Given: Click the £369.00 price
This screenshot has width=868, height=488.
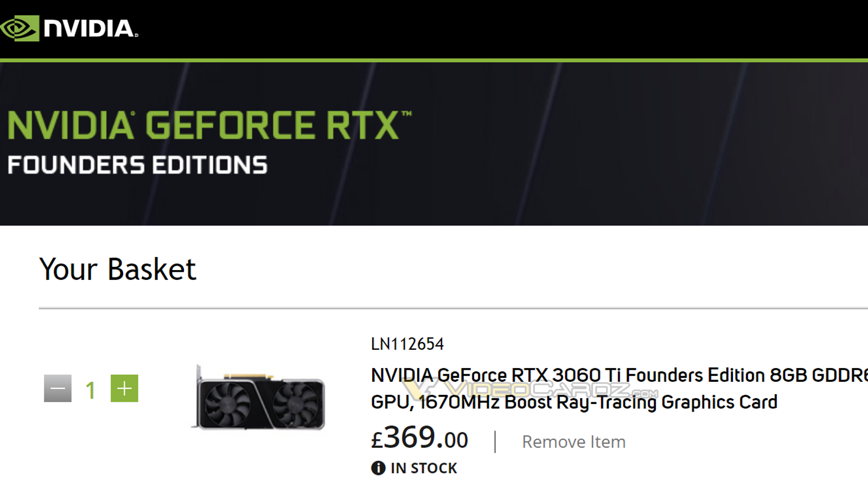Looking at the screenshot, I should 419,438.
